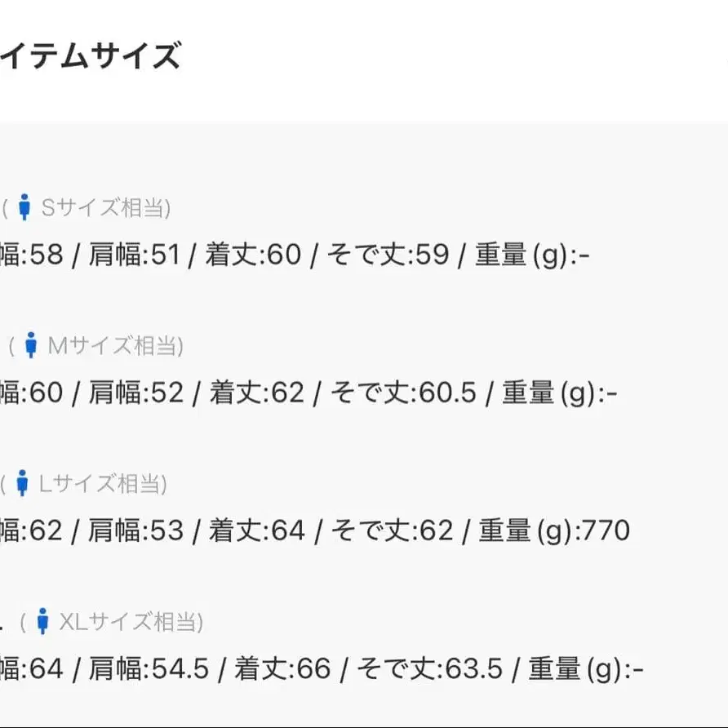Click the 着丈:62 measurement
Image resolution: width=728 pixels, height=728 pixels.
pos(257,393)
